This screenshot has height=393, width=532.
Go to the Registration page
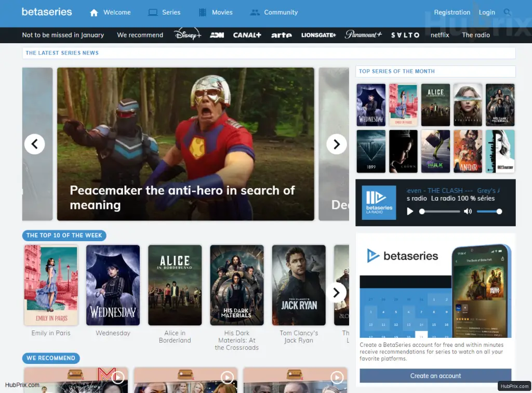click(452, 12)
